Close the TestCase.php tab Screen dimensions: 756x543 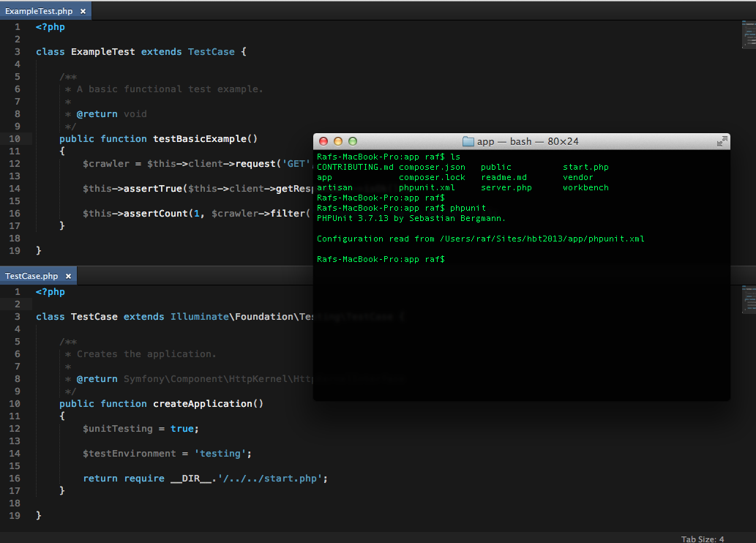click(69, 277)
